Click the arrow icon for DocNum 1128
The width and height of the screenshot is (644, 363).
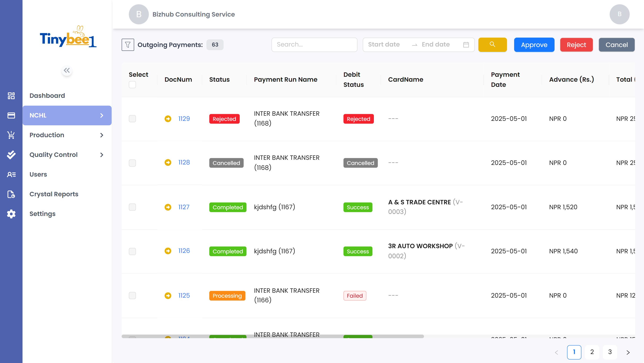pyautogui.click(x=168, y=163)
